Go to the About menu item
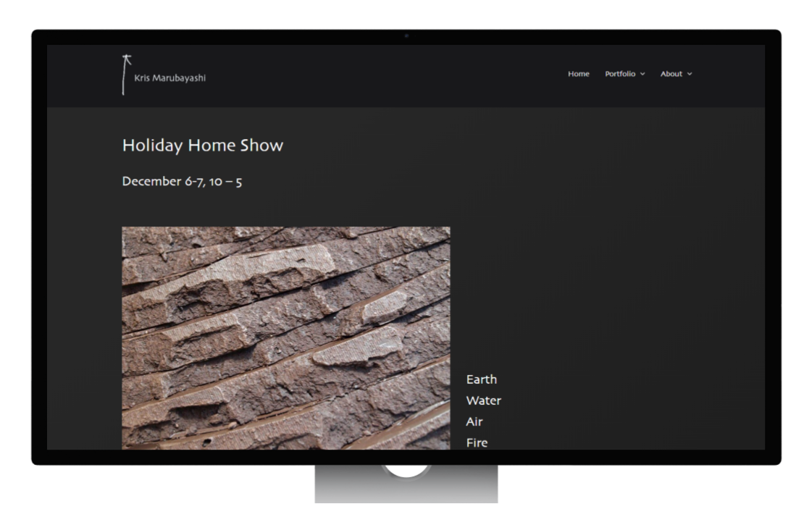The height and width of the screenshot is (525, 812). click(671, 74)
